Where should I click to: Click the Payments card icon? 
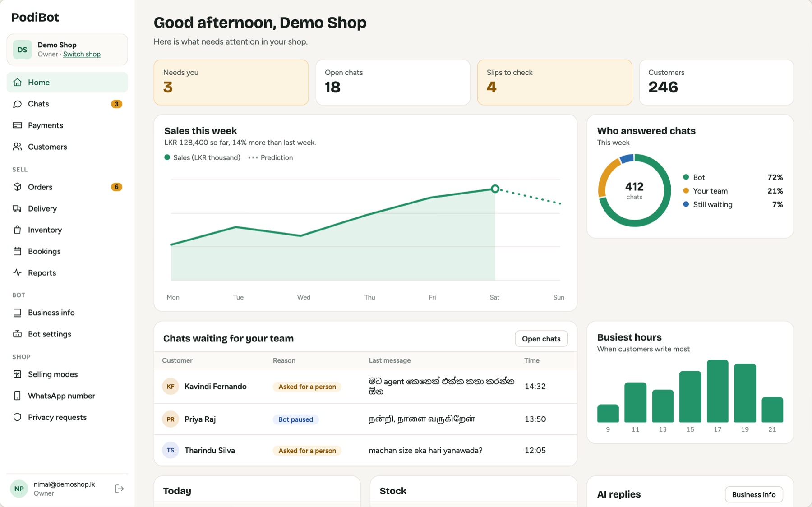tap(17, 125)
